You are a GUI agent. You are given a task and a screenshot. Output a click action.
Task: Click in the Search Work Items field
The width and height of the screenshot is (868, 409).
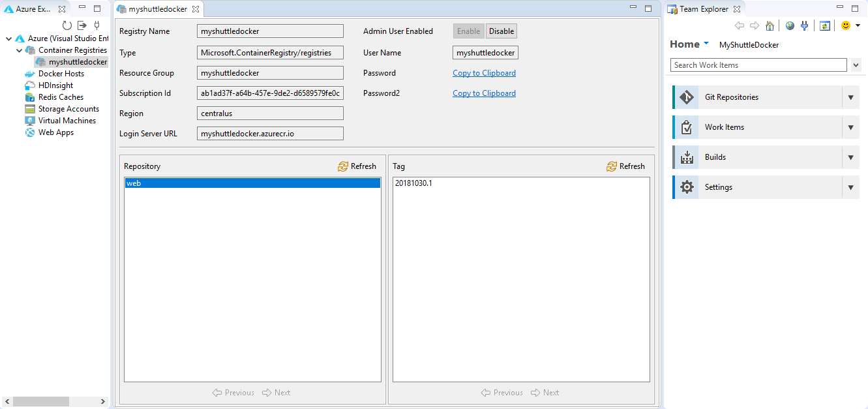pyautogui.click(x=758, y=65)
